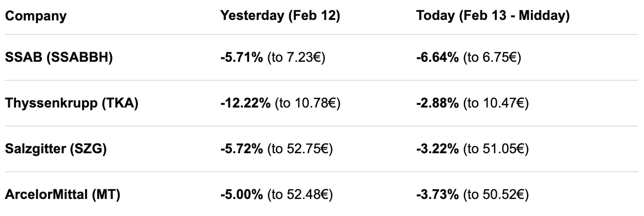This screenshot has height=216, width=644.
Task: Click Thyssenkrupp's -12.22% yesterday change
Action: click(x=245, y=104)
